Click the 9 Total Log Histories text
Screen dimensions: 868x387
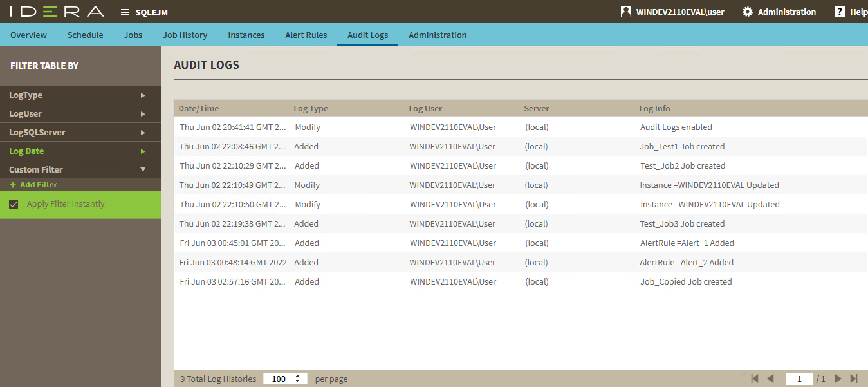pyautogui.click(x=218, y=379)
